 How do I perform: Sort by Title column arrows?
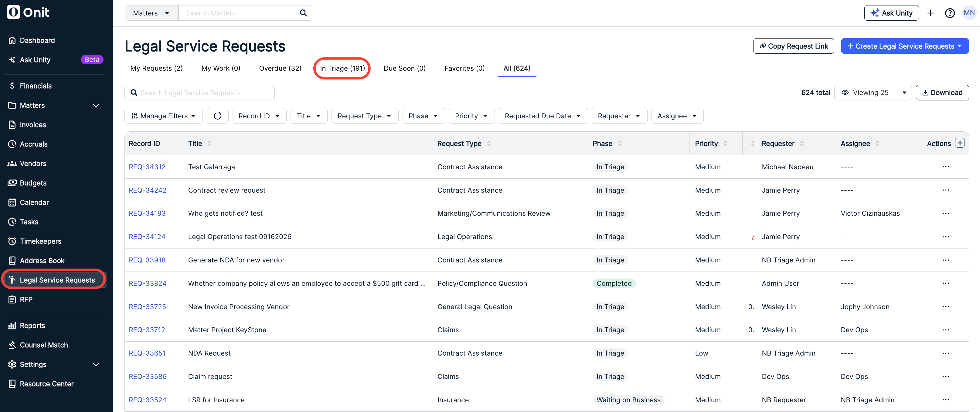point(209,143)
